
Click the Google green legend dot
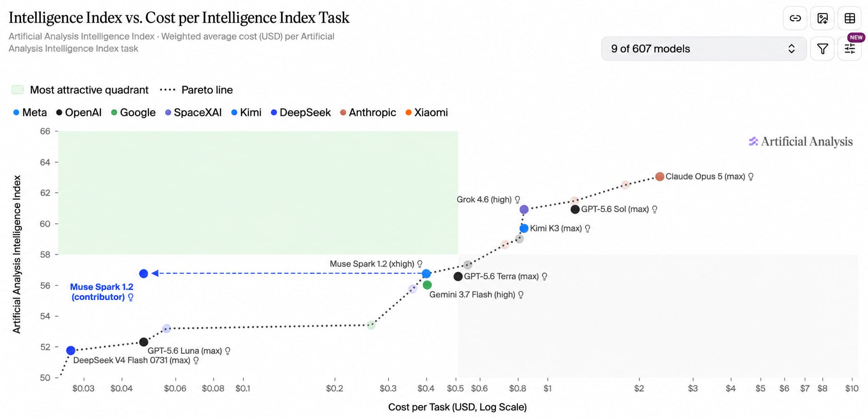click(x=114, y=112)
